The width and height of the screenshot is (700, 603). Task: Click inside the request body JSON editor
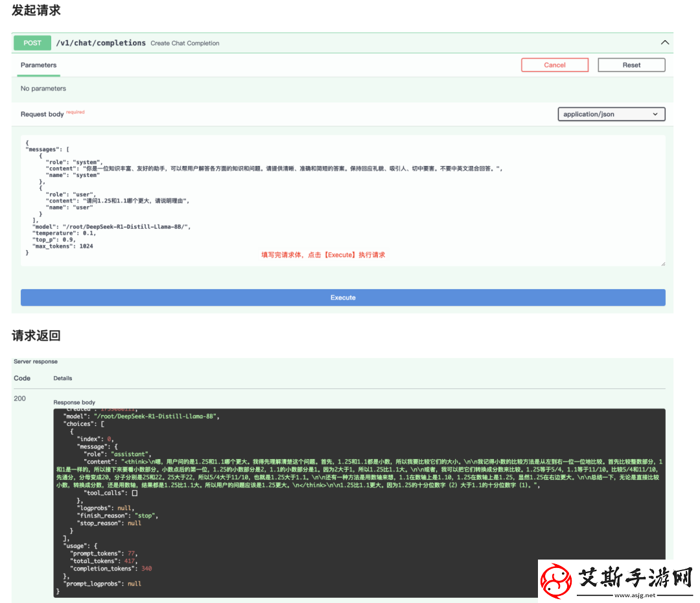(x=343, y=200)
